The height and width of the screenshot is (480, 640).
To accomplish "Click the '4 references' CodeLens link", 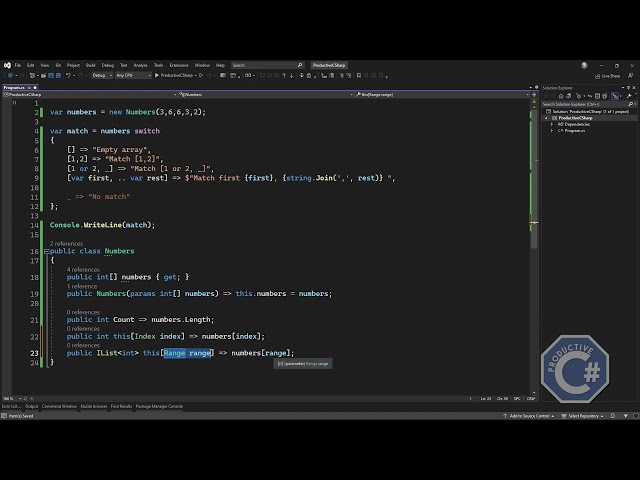I will [x=83, y=270].
